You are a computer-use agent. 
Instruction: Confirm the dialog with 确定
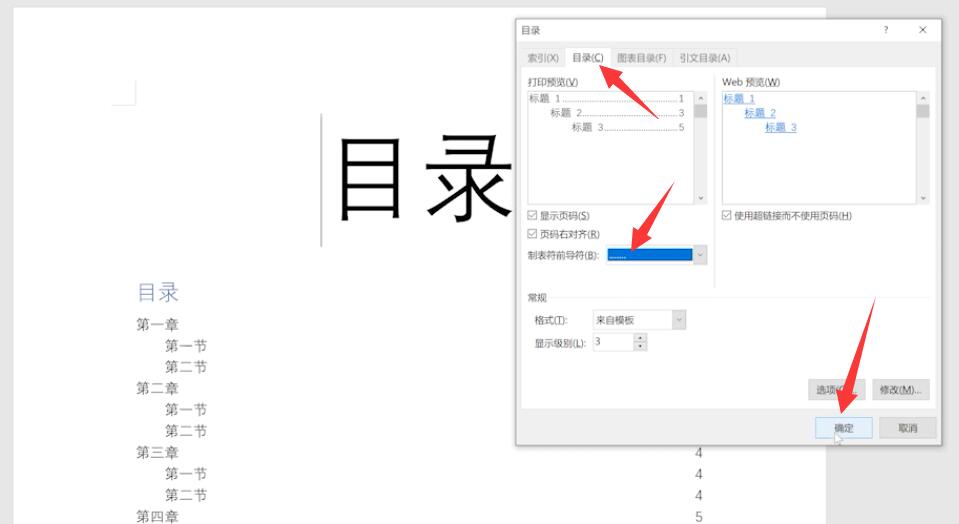coord(843,428)
